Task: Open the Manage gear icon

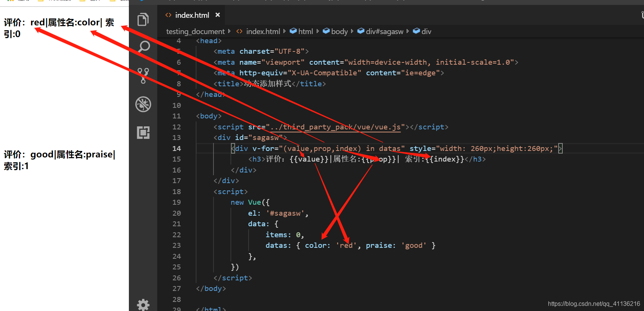Action: click(143, 305)
